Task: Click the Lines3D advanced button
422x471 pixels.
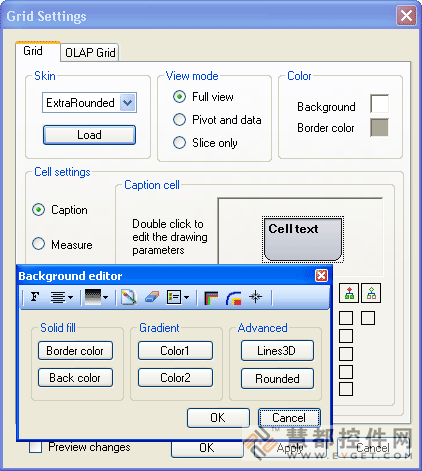Action: pos(277,351)
